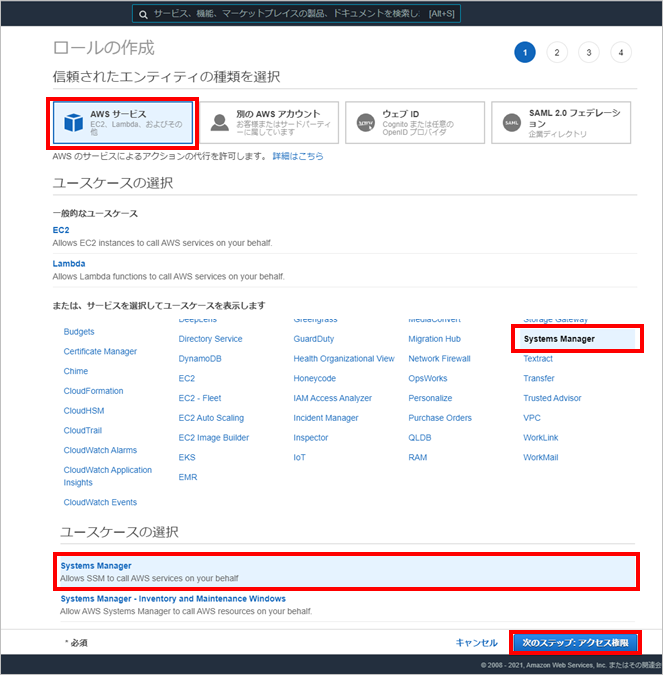
Task: Select EC2 in the service list
Action: (187, 378)
